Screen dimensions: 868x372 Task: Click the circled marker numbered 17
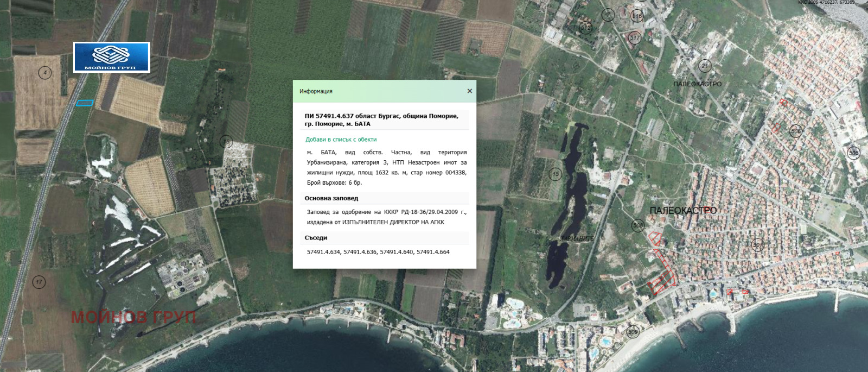[39, 282]
